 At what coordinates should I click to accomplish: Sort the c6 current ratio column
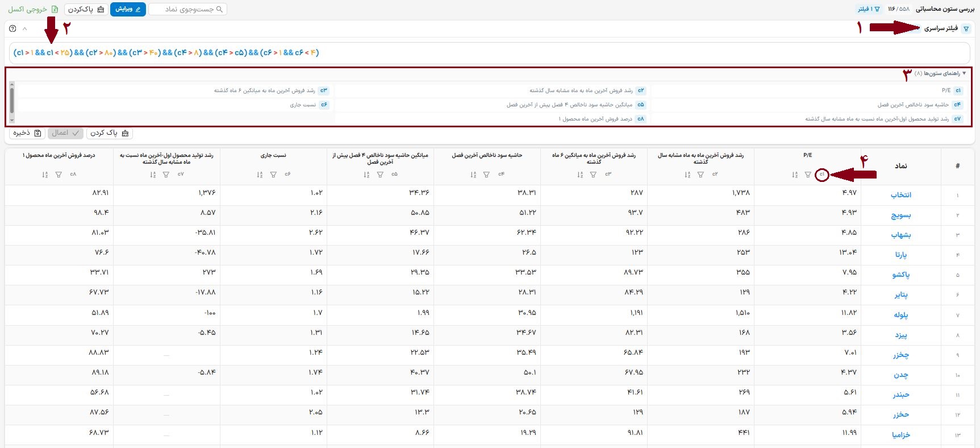tap(259, 175)
